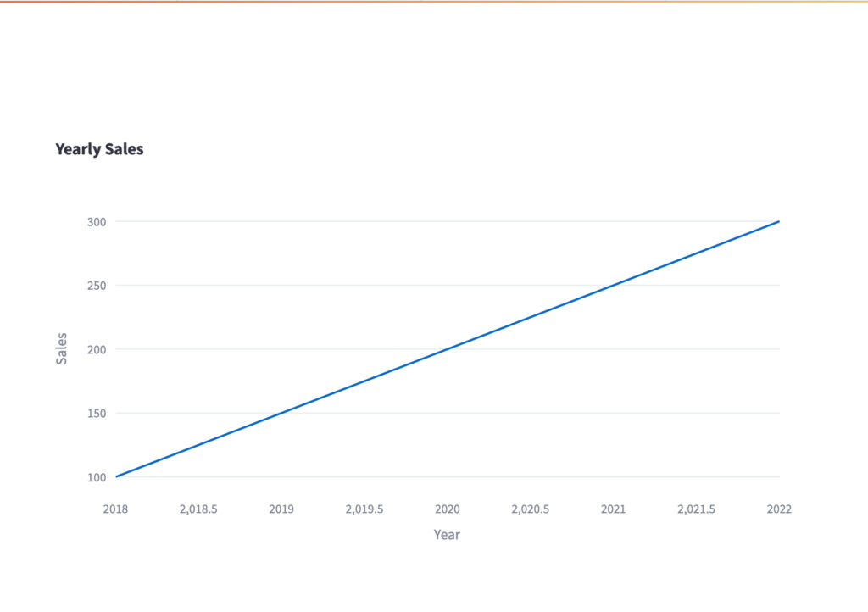Click the 2021 x-axis tick label
The width and height of the screenshot is (868, 612).
coord(613,509)
